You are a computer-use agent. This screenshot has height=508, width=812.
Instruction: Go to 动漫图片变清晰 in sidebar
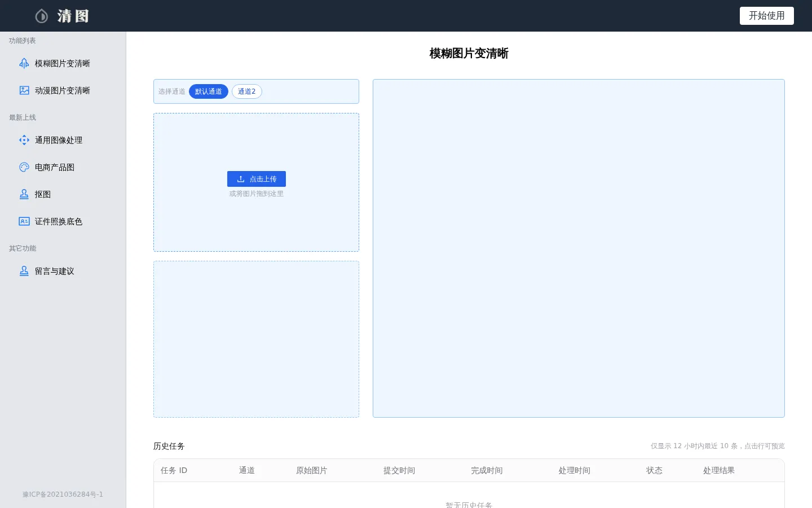tap(63, 90)
